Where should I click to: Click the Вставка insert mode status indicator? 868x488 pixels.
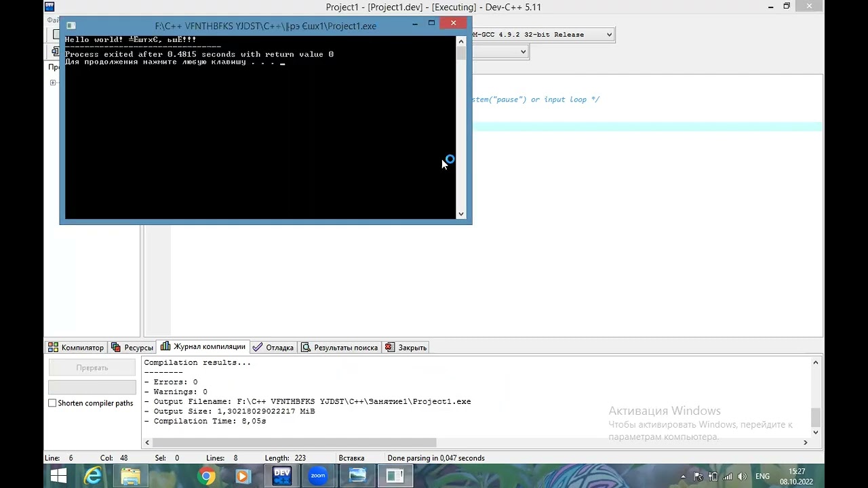pyautogui.click(x=351, y=458)
